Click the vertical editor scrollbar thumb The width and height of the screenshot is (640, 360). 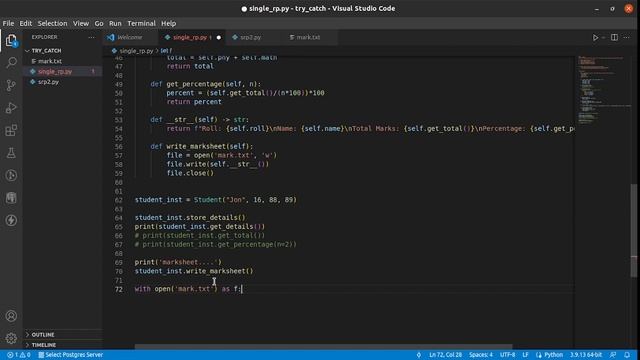(634, 231)
